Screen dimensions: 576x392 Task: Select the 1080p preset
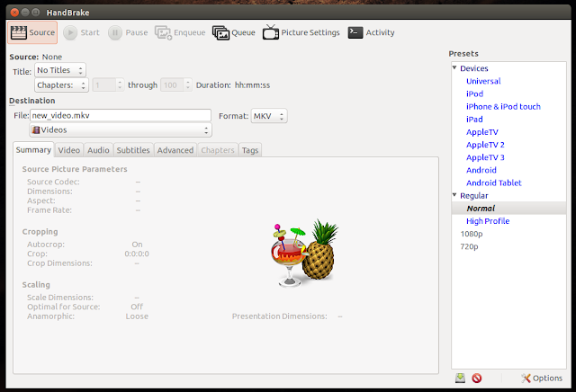click(472, 234)
